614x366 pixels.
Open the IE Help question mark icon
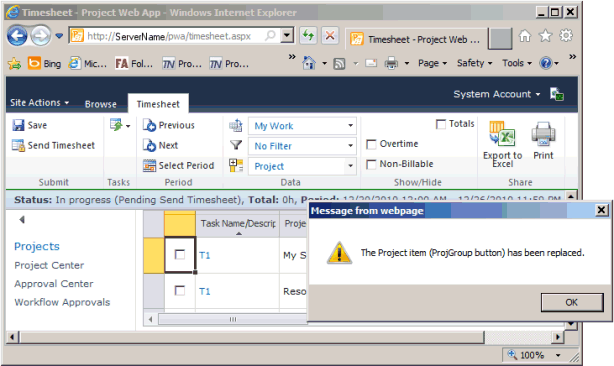(x=545, y=63)
